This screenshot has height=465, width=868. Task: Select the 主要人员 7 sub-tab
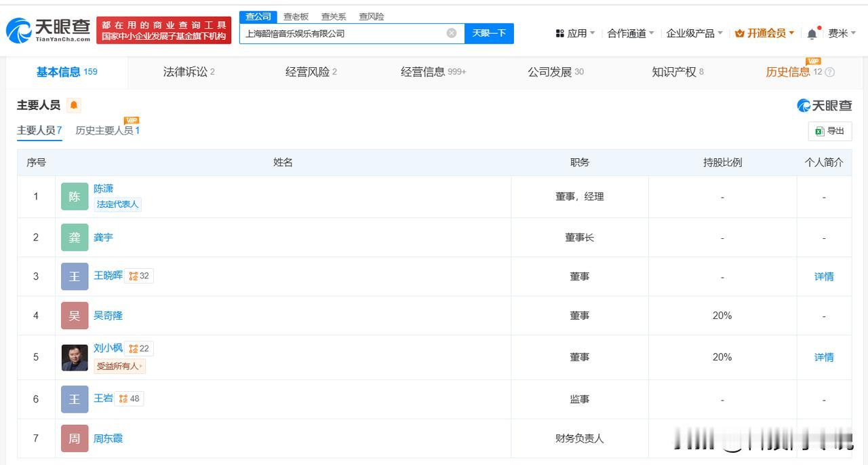pos(39,130)
